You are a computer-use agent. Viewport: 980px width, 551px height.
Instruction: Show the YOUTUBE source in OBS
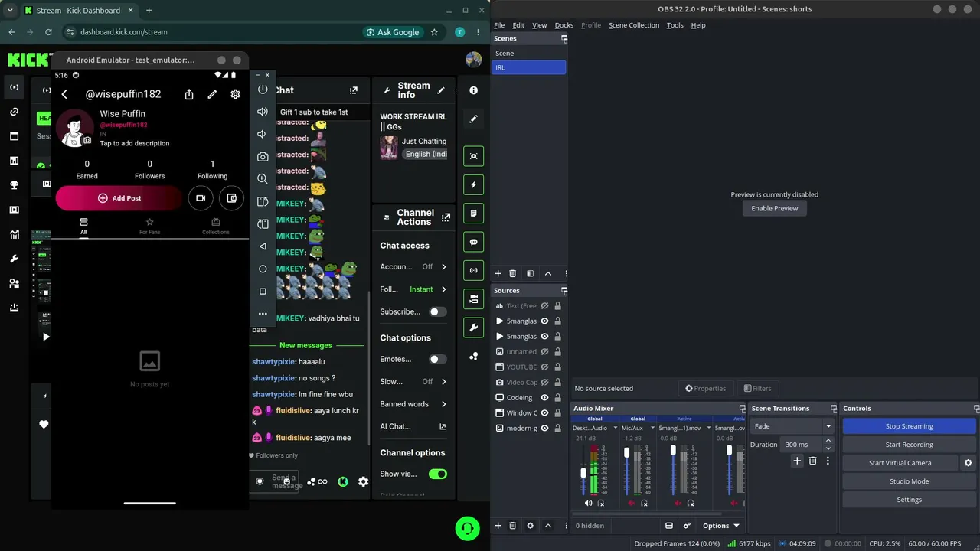pos(545,367)
